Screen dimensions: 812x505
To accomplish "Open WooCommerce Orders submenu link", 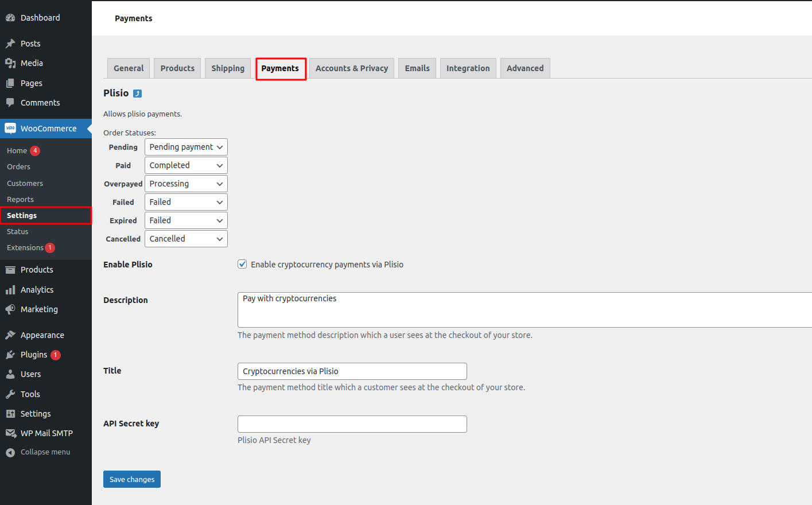I will tap(18, 167).
